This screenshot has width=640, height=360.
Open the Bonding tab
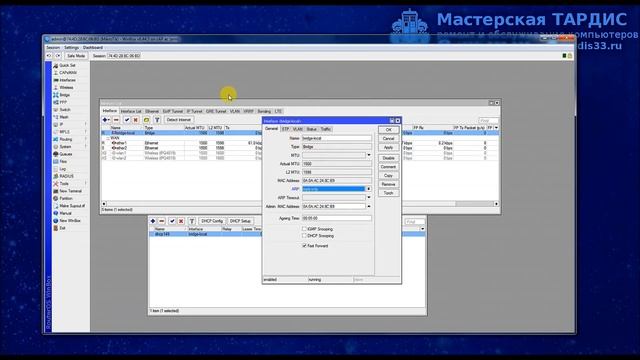click(264, 111)
